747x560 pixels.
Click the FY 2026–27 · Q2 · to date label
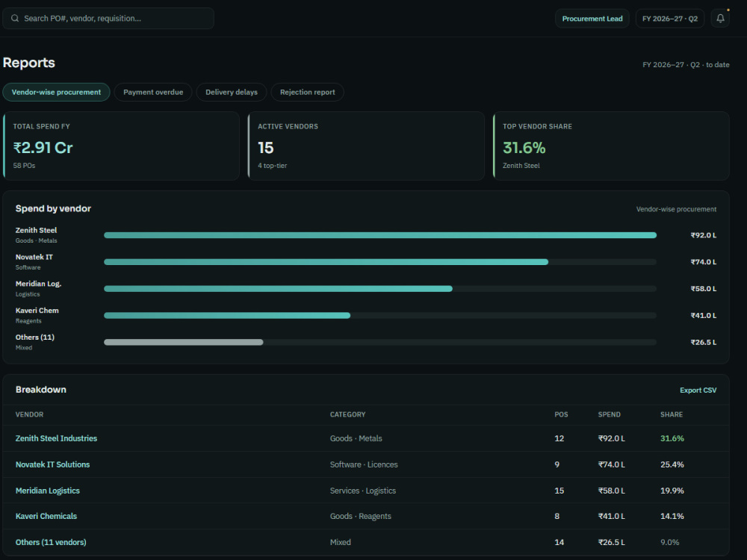[686, 65]
